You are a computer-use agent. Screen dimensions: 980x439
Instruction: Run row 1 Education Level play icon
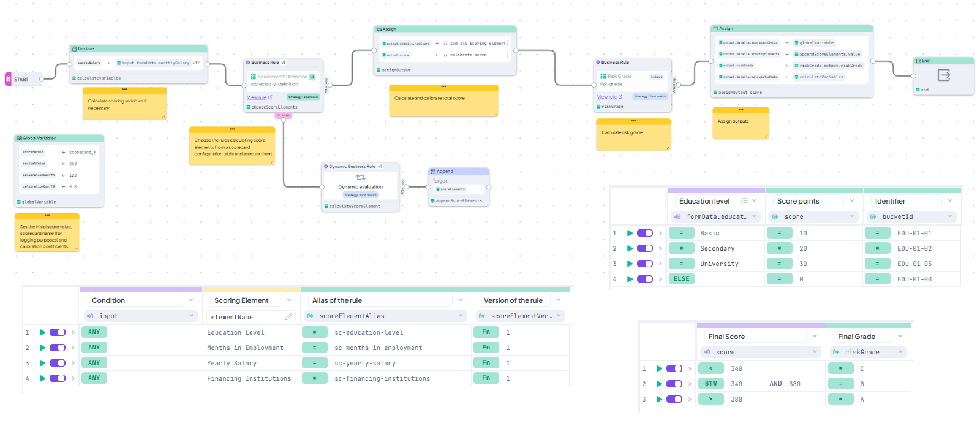pos(42,332)
